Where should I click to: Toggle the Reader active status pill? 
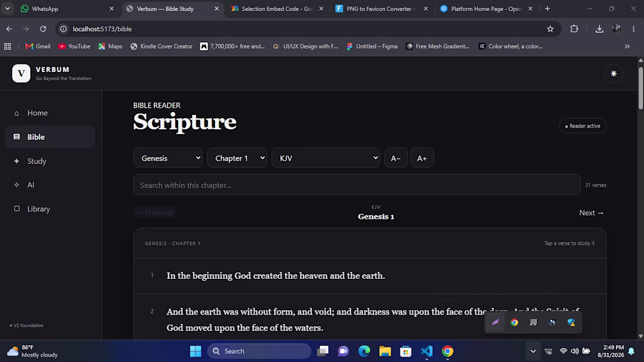583,126
